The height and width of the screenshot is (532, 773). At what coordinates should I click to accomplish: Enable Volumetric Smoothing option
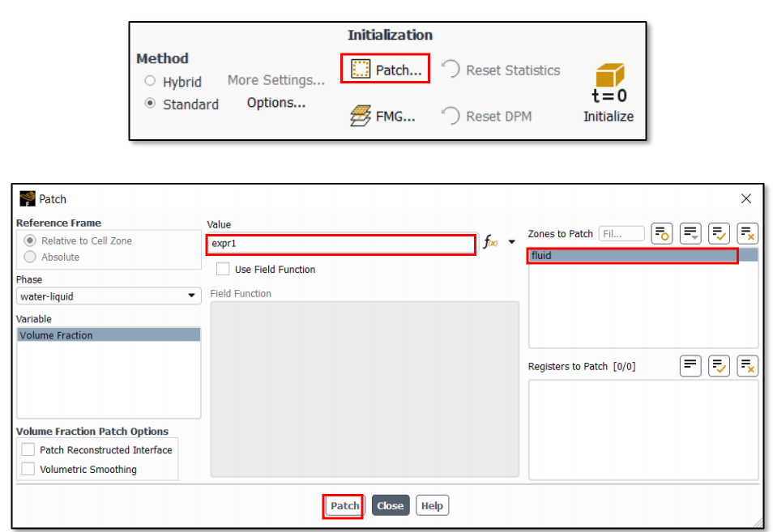coord(28,469)
